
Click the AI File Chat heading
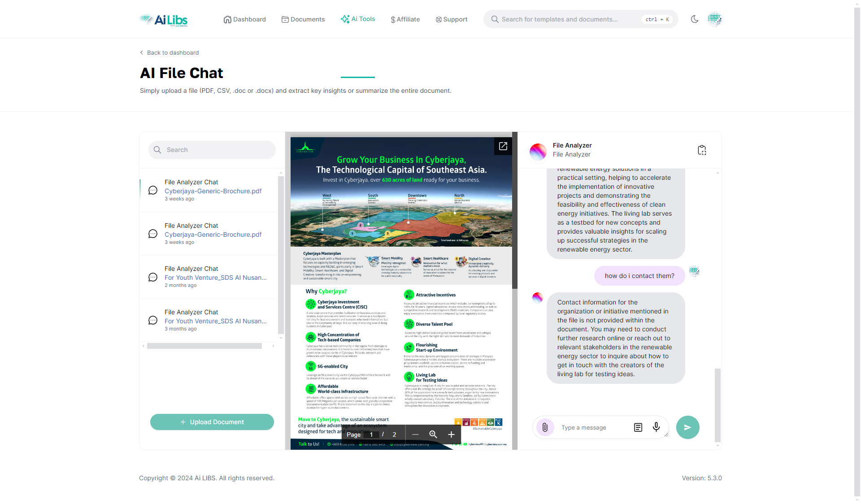coord(182,73)
